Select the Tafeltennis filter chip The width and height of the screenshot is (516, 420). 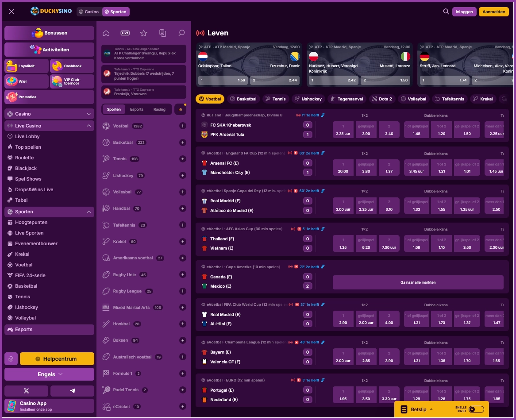(450, 99)
